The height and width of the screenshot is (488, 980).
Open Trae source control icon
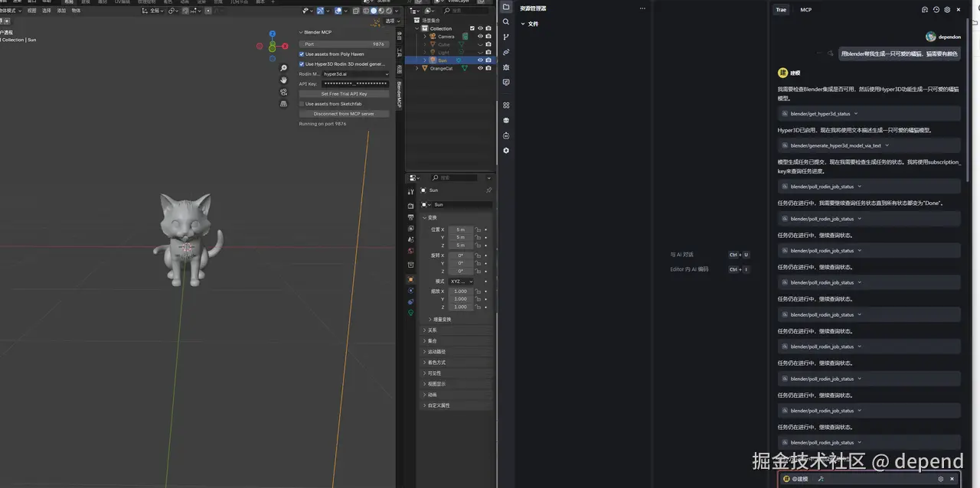[x=506, y=37]
